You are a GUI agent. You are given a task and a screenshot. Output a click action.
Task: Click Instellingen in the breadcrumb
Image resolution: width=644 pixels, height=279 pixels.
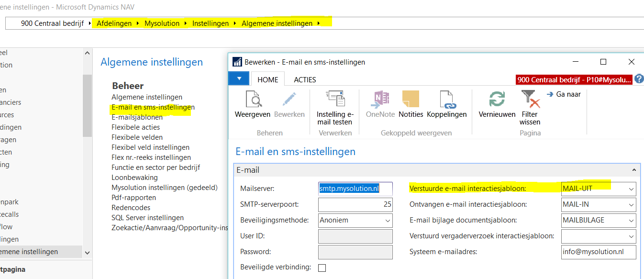pyautogui.click(x=211, y=23)
